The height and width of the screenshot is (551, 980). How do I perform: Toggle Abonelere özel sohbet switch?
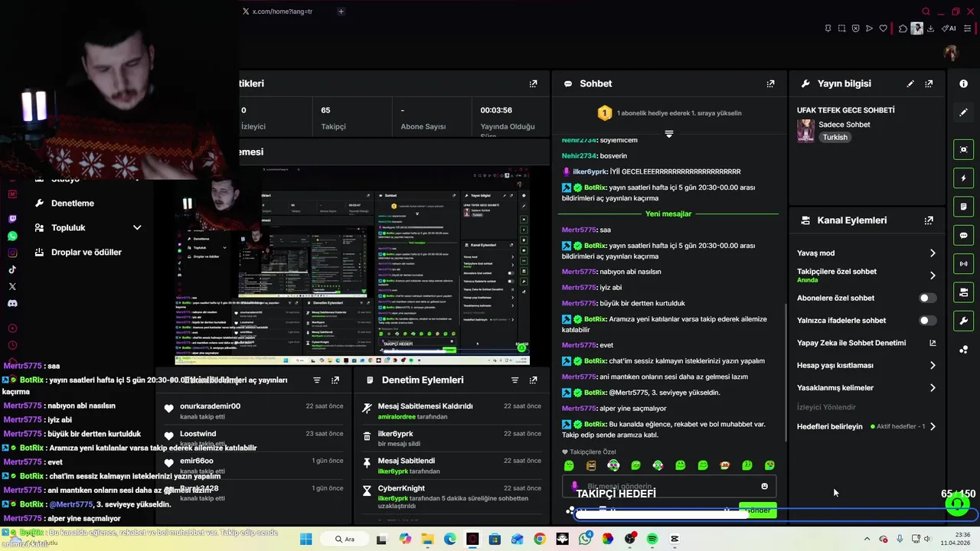pyautogui.click(x=926, y=298)
